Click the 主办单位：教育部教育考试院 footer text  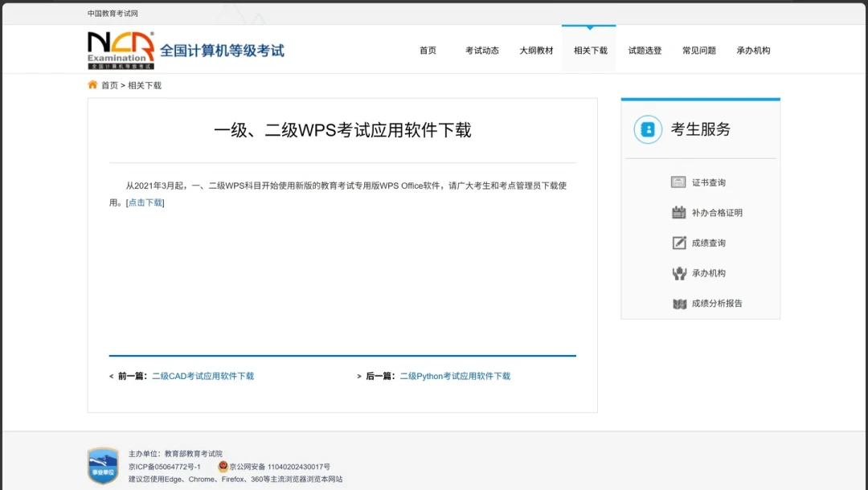point(175,454)
